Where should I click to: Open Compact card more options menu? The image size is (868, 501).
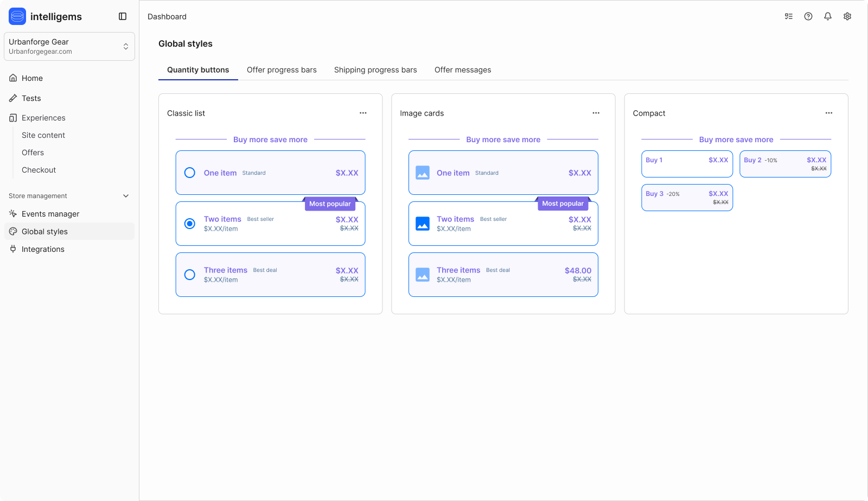(829, 113)
